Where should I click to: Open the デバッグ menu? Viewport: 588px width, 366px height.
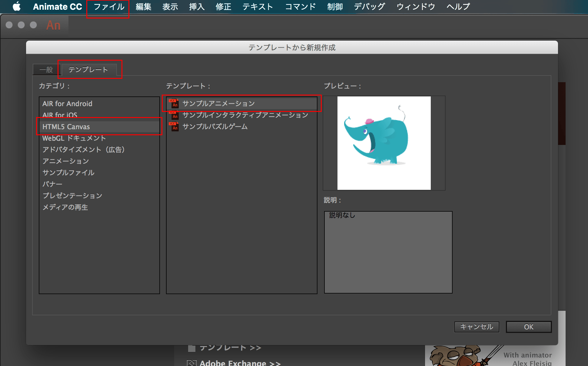(x=369, y=7)
